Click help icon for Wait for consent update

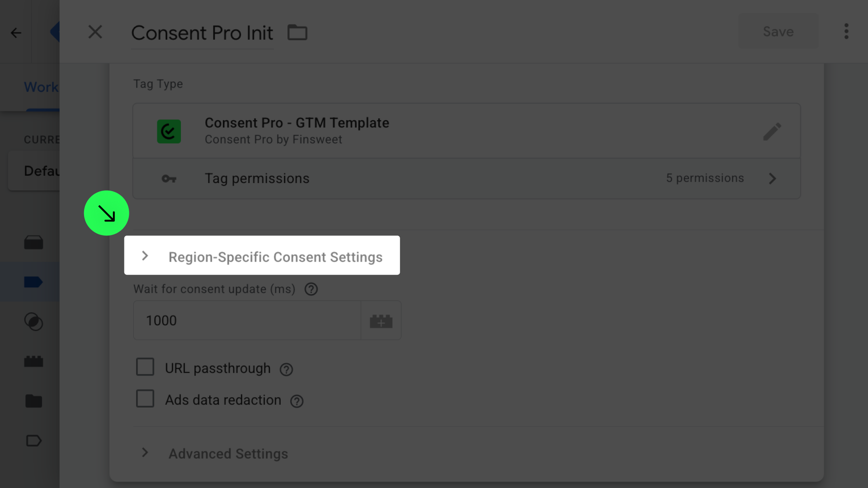tap(311, 289)
